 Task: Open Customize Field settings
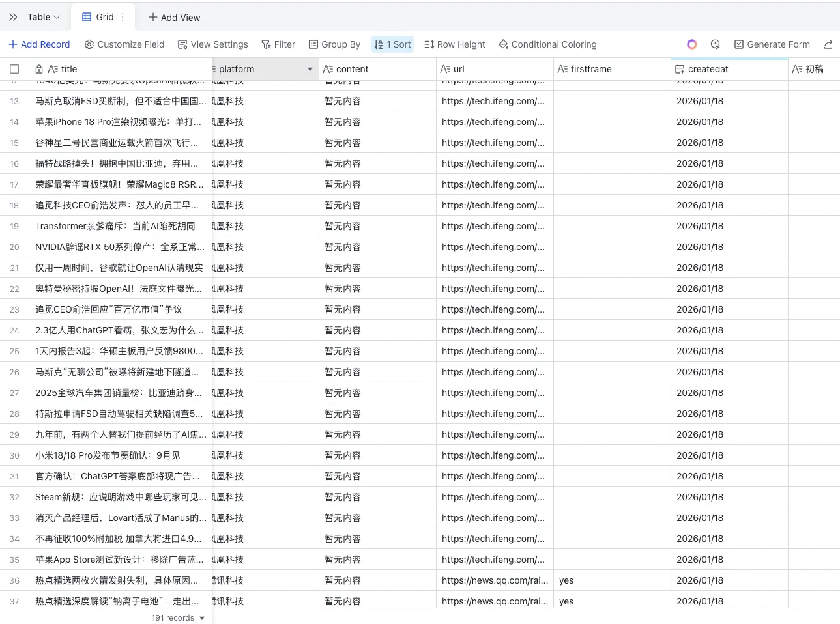click(124, 44)
